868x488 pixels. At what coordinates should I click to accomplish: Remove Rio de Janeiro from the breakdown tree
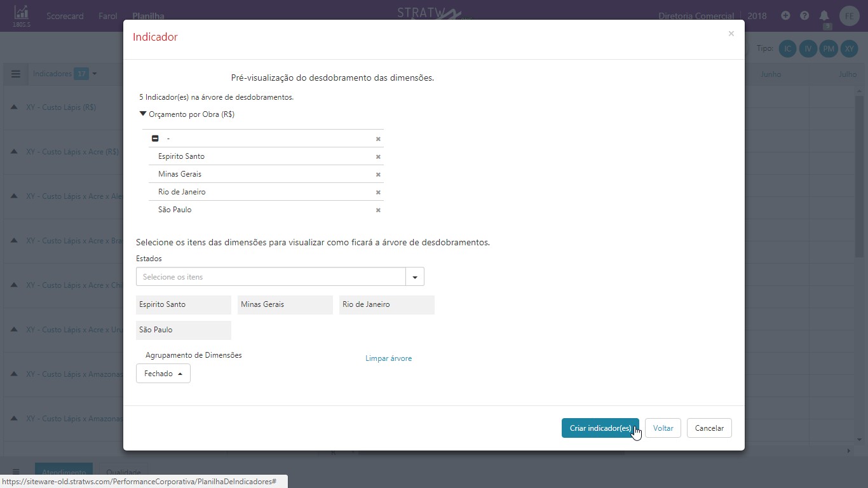[378, 192]
